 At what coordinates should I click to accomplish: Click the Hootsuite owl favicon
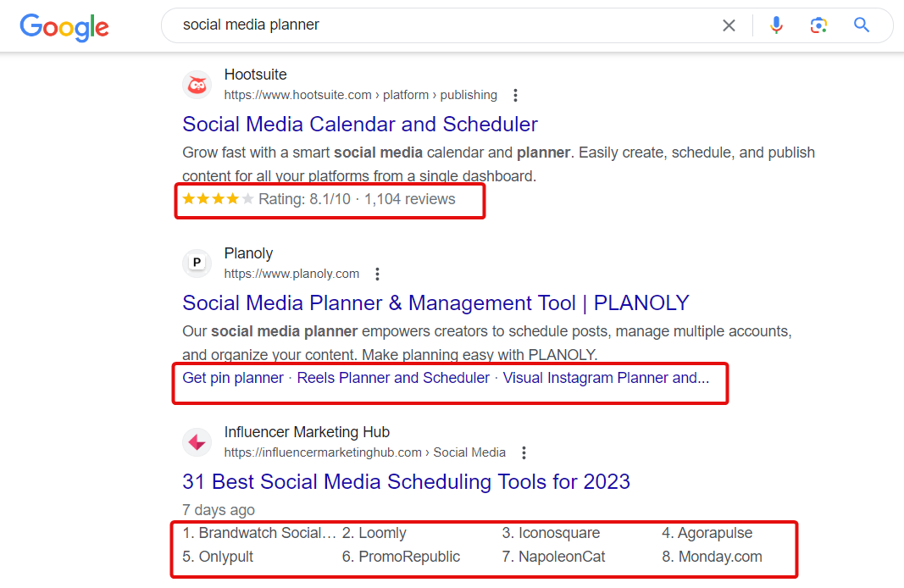pos(197,86)
